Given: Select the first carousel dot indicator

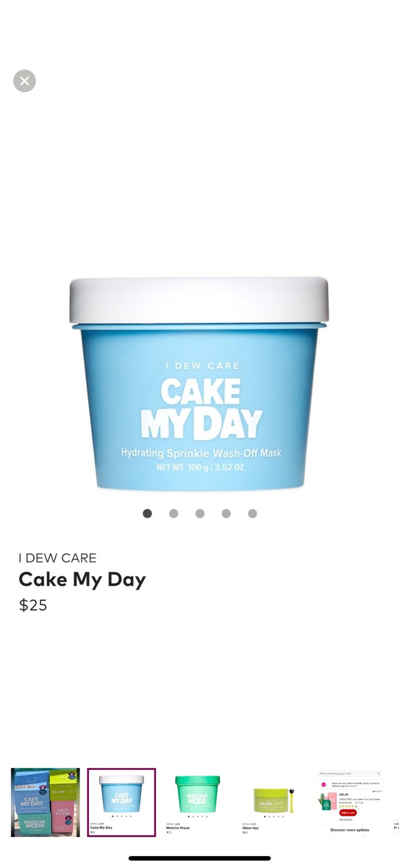Looking at the screenshot, I should click(147, 513).
